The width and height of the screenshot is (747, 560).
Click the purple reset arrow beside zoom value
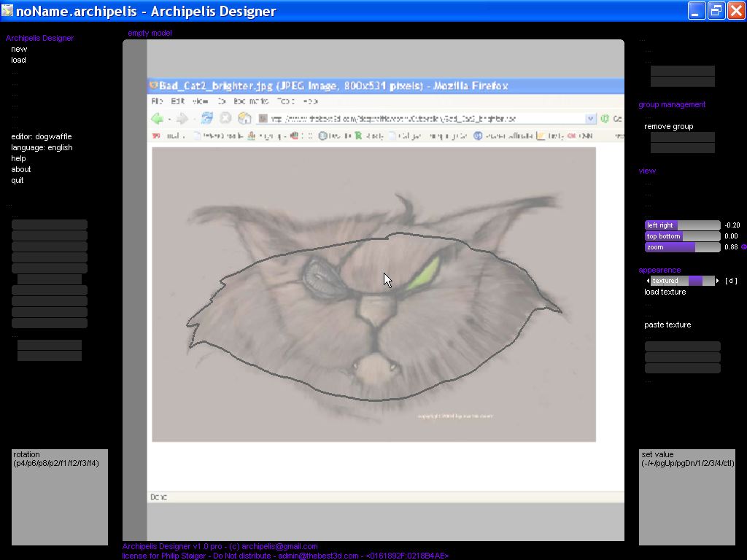click(x=743, y=247)
